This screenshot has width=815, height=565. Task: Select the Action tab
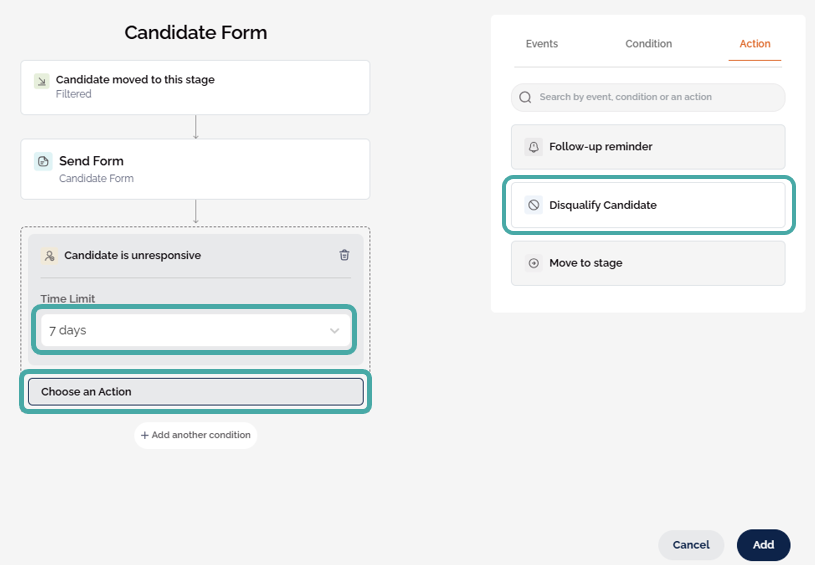click(755, 44)
